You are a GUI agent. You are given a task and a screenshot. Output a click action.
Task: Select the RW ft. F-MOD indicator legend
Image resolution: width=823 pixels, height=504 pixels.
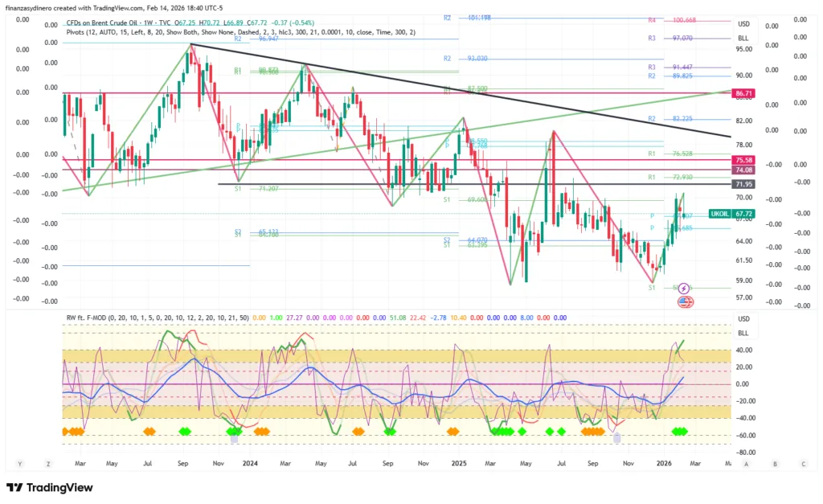pos(157,318)
